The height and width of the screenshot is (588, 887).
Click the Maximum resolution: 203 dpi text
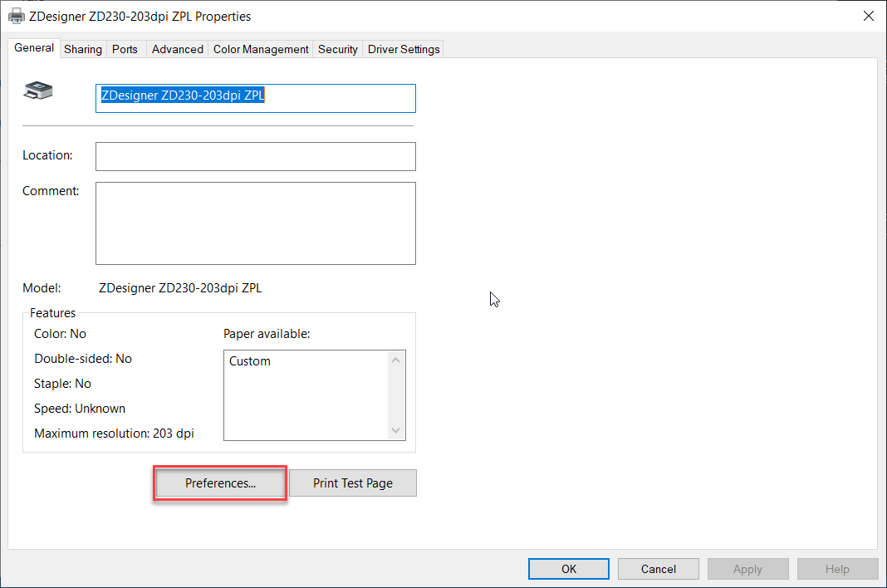(114, 434)
